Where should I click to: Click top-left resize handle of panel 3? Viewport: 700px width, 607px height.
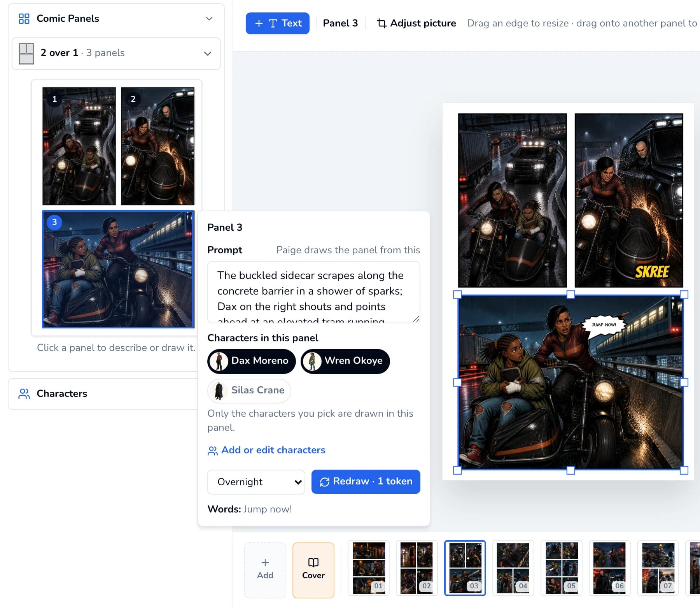coord(458,295)
